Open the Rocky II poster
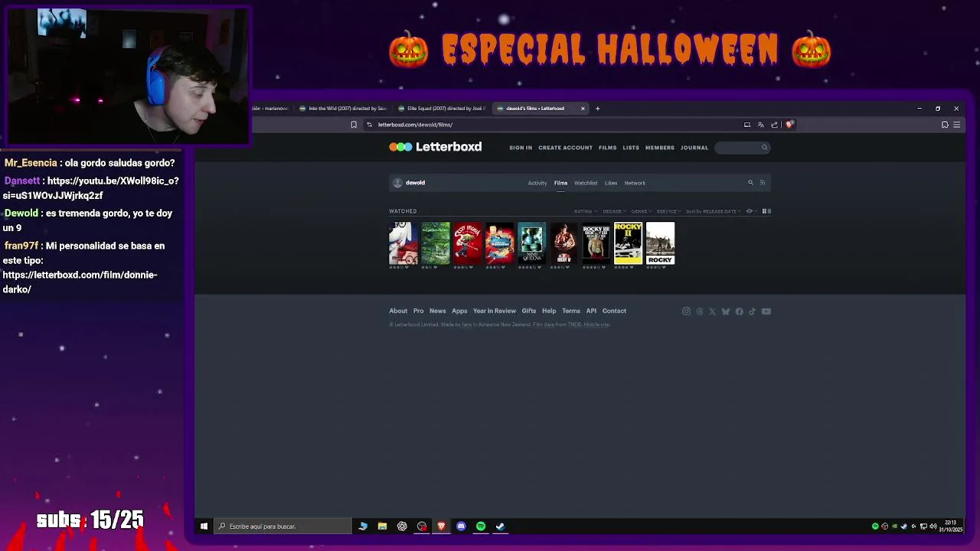The width and height of the screenshot is (980, 551). coord(628,243)
